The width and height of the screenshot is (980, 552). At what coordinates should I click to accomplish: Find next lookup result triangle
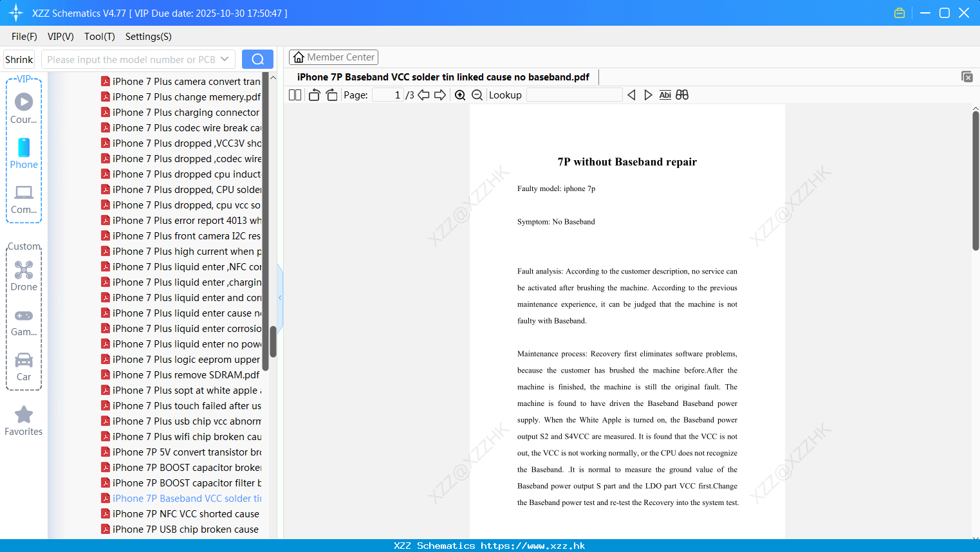(648, 95)
